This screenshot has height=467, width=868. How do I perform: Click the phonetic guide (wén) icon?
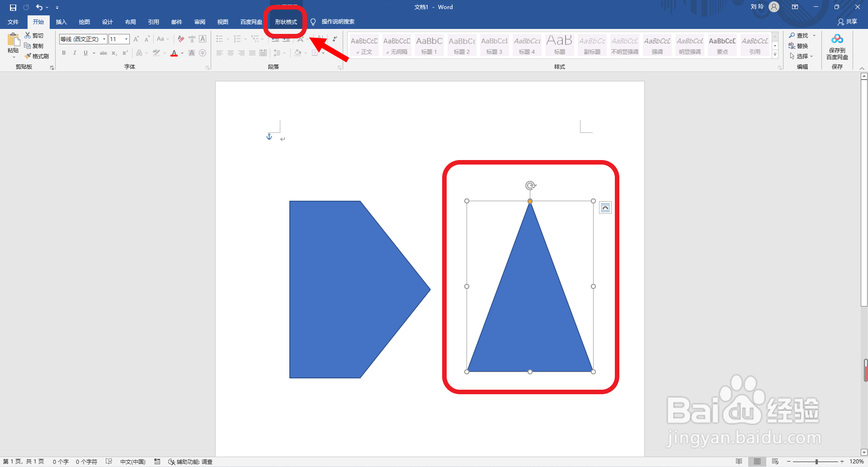(192, 39)
